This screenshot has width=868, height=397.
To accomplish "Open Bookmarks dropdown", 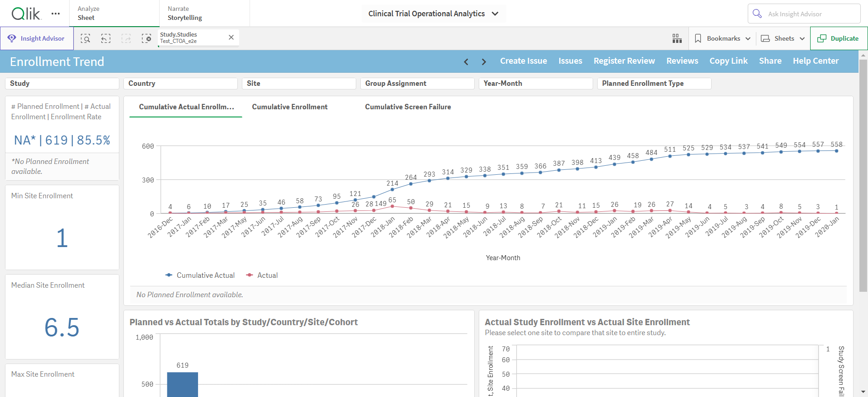I will (x=722, y=38).
